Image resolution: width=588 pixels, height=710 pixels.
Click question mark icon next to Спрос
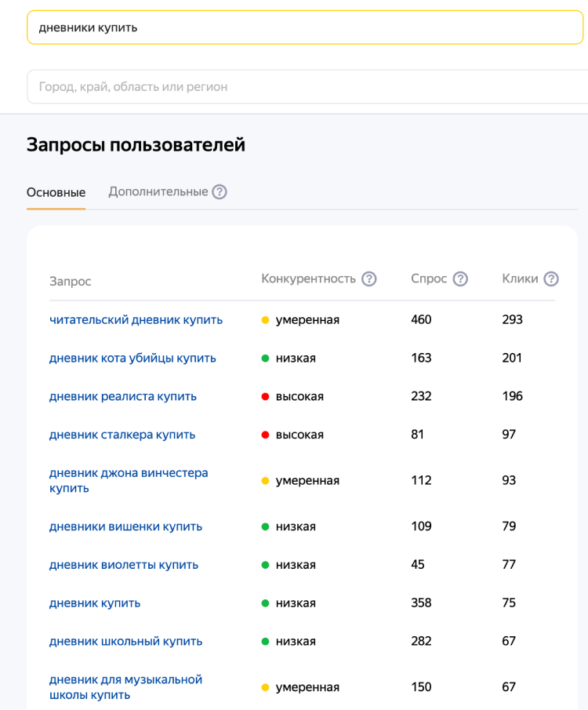[x=460, y=279]
